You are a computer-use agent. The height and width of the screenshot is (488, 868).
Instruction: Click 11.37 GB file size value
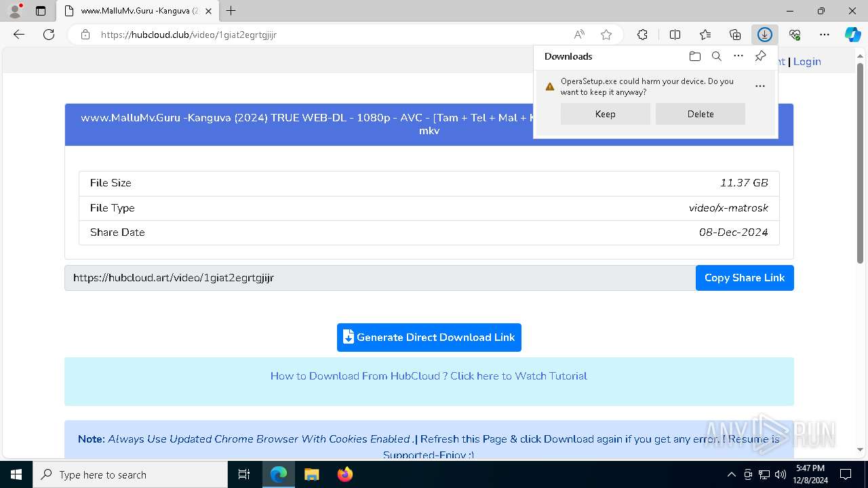click(744, 183)
